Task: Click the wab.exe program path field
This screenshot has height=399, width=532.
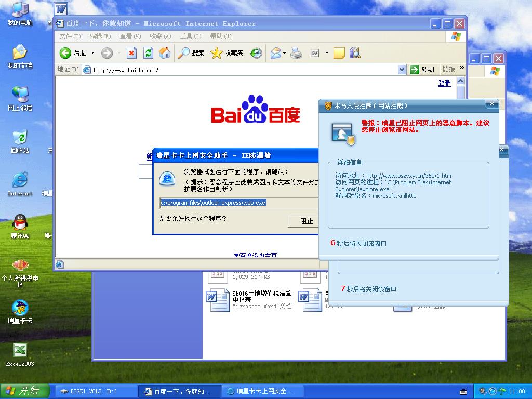Action: (x=239, y=203)
